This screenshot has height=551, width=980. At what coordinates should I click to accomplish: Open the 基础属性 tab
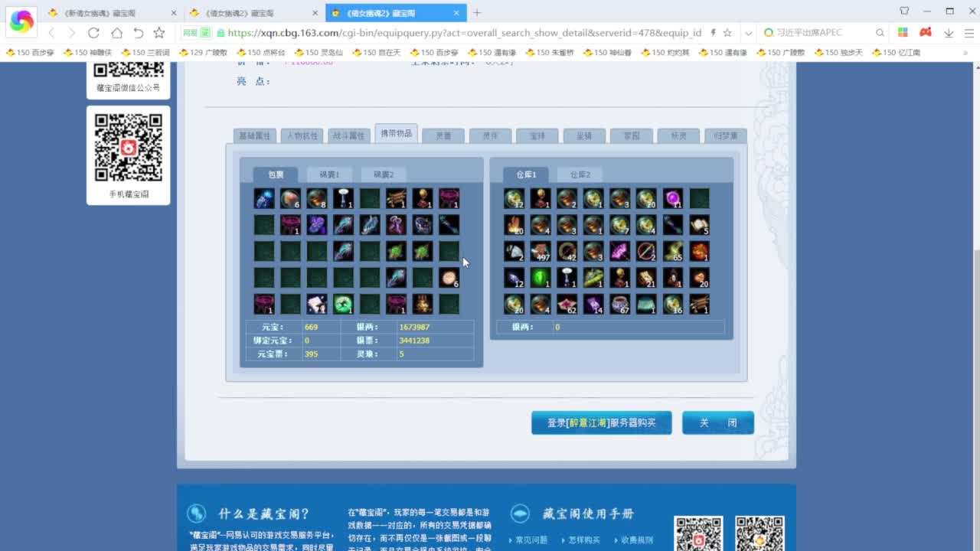254,136
